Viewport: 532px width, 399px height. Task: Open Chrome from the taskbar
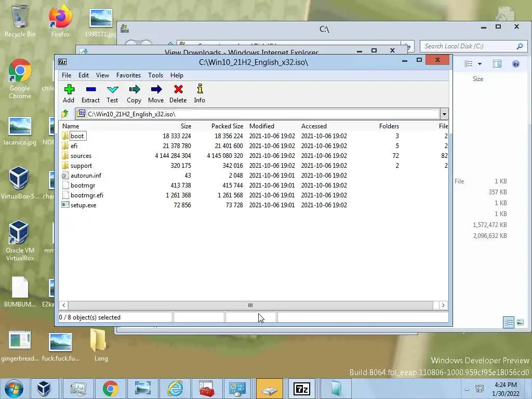pyautogui.click(x=111, y=389)
